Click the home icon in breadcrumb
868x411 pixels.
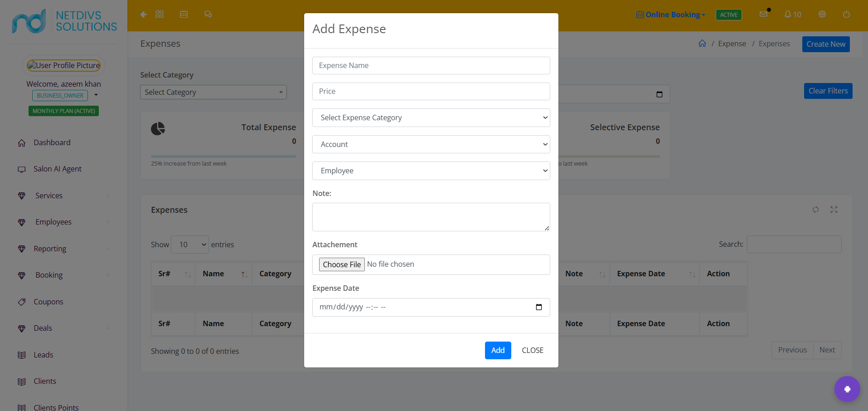tap(702, 43)
